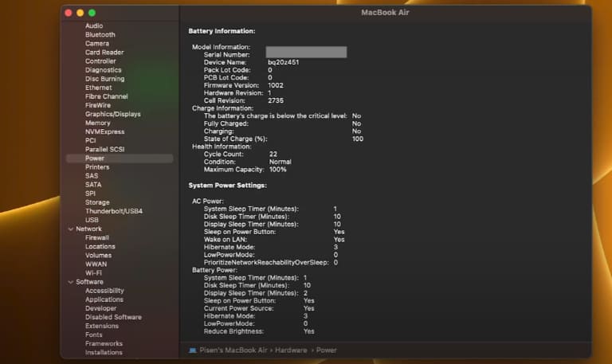This screenshot has width=612, height=364.
Task: Open the SPI entry
Action: [90, 194]
